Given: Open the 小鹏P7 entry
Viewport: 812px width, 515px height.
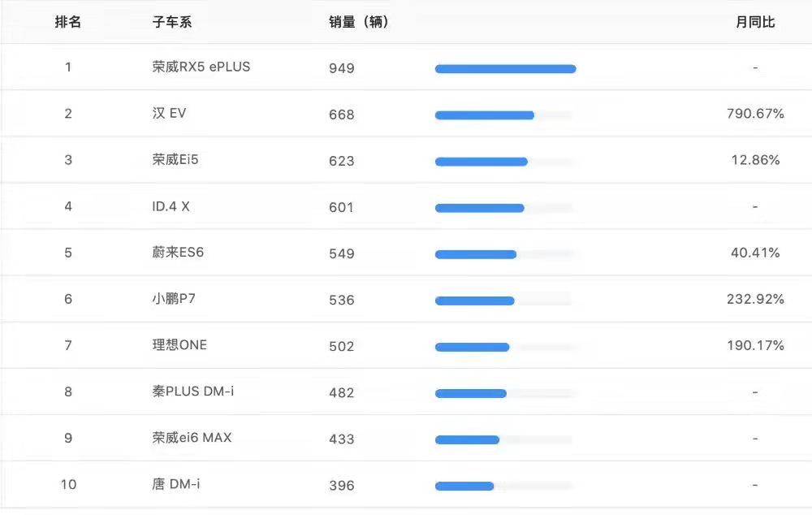Looking at the screenshot, I should (174, 299).
